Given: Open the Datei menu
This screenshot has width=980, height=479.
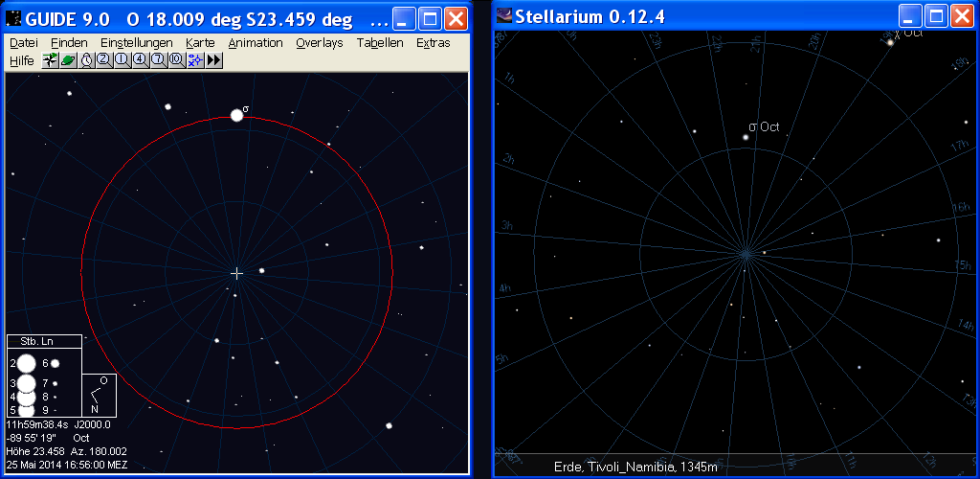Looking at the screenshot, I should click(23, 43).
